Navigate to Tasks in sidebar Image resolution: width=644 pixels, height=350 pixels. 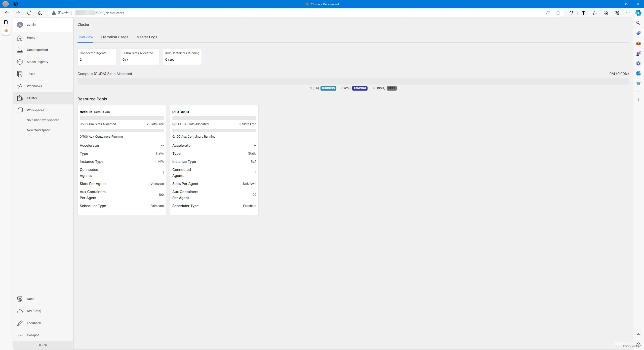click(31, 74)
